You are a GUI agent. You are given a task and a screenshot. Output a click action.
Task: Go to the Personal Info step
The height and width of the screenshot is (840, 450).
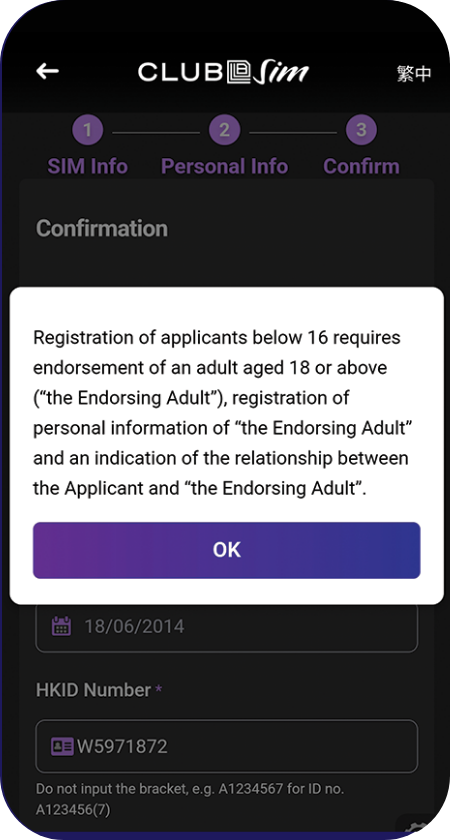tap(224, 166)
